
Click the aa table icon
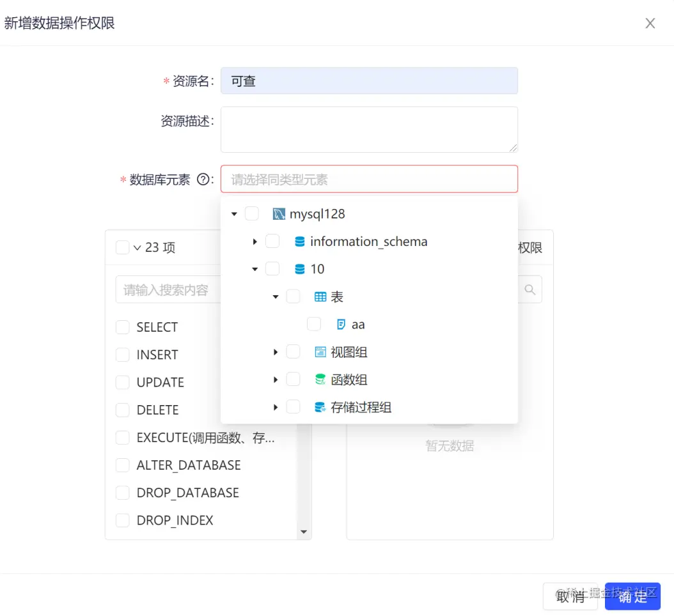pyautogui.click(x=340, y=324)
